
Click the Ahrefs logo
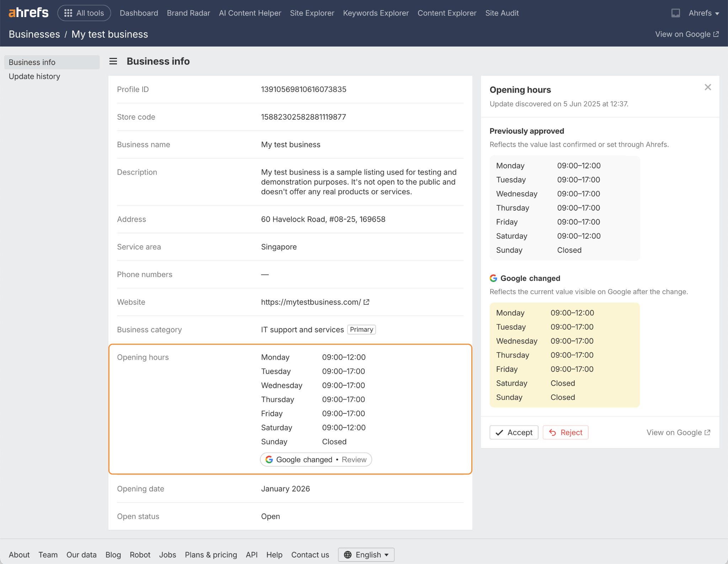point(28,12)
